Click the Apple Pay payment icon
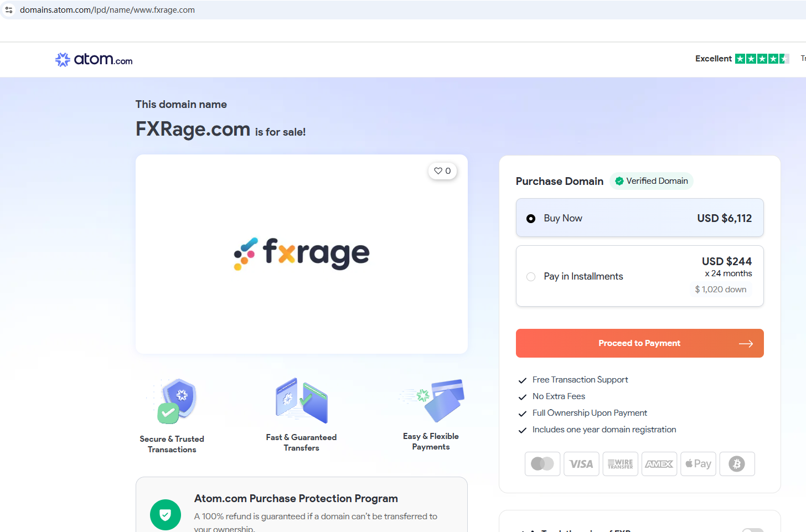806x532 pixels. tap(698, 464)
